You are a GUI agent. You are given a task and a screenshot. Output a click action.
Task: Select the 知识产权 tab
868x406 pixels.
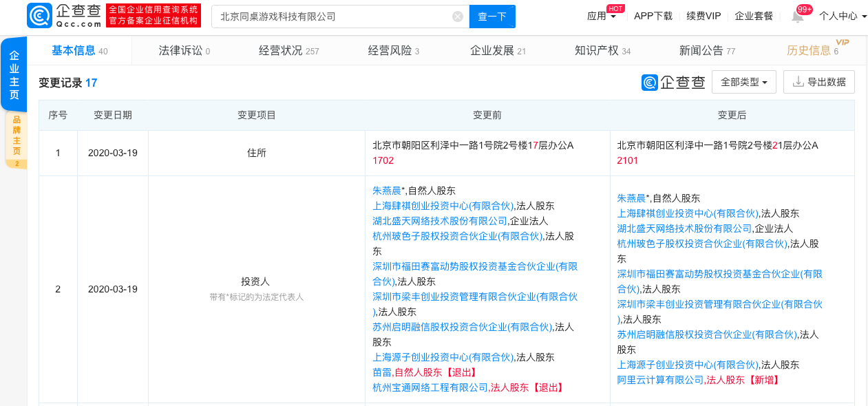coord(602,50)
